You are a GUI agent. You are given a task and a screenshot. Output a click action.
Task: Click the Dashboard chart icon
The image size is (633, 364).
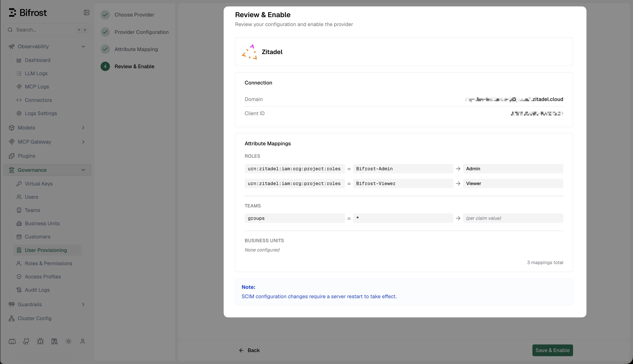click(19, 60)
